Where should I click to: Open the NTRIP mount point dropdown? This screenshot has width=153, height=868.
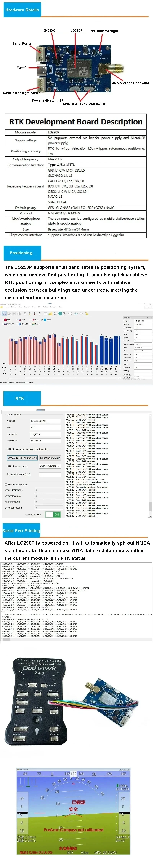coord(50,466)
